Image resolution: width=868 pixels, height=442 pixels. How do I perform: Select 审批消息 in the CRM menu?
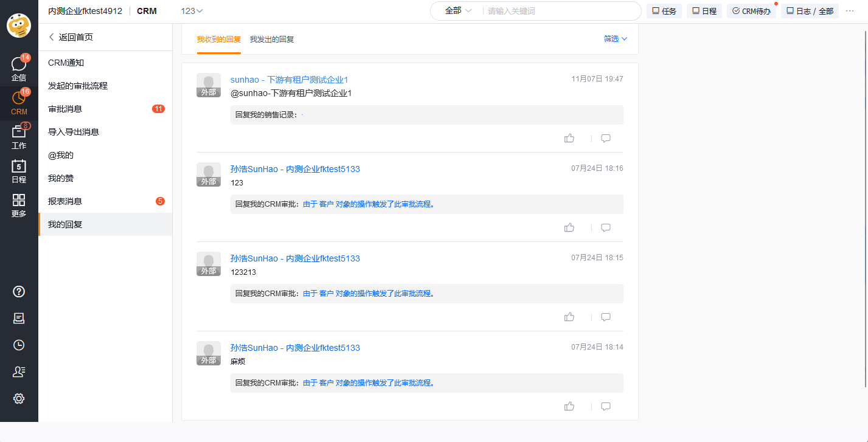[66, 108]
